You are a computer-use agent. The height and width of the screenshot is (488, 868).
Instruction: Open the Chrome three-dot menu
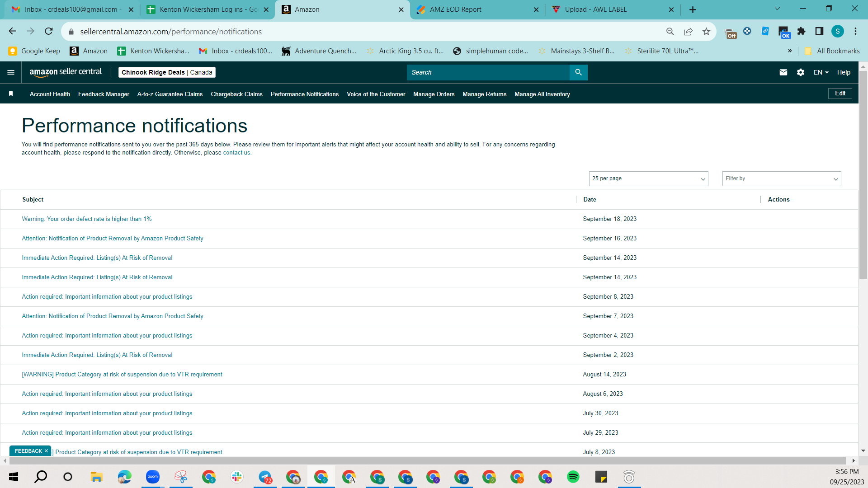click(855, 31)
